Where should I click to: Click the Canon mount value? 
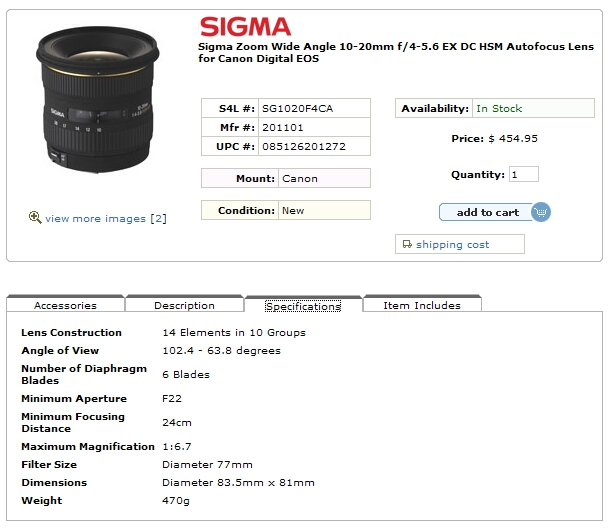300,178
